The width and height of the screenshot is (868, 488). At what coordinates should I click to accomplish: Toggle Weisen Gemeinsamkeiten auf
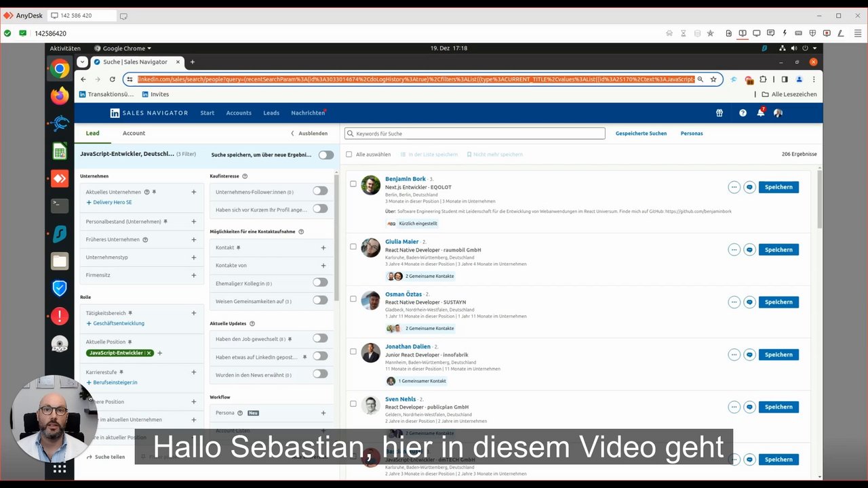pos(320,300)
